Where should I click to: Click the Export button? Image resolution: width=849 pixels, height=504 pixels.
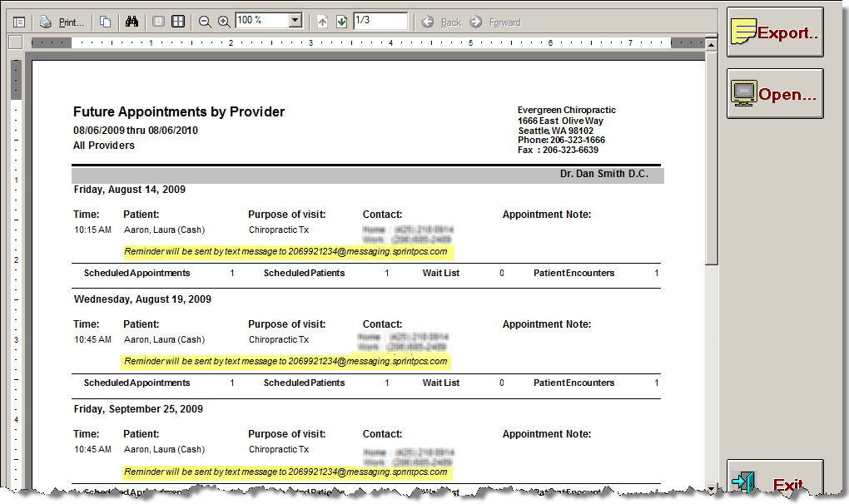coord(775,33)
